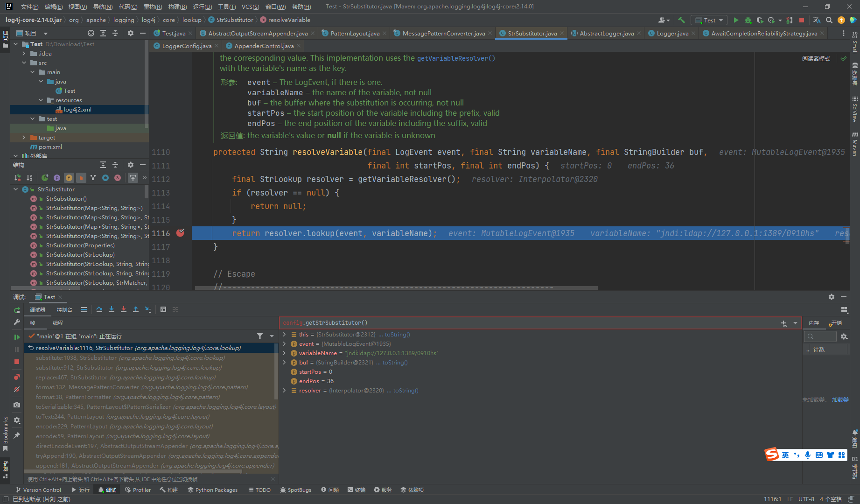Click the memory panel search field
The width and height of the screenshot is (860, 504).
pyautogui.click(x=820, y=336)
